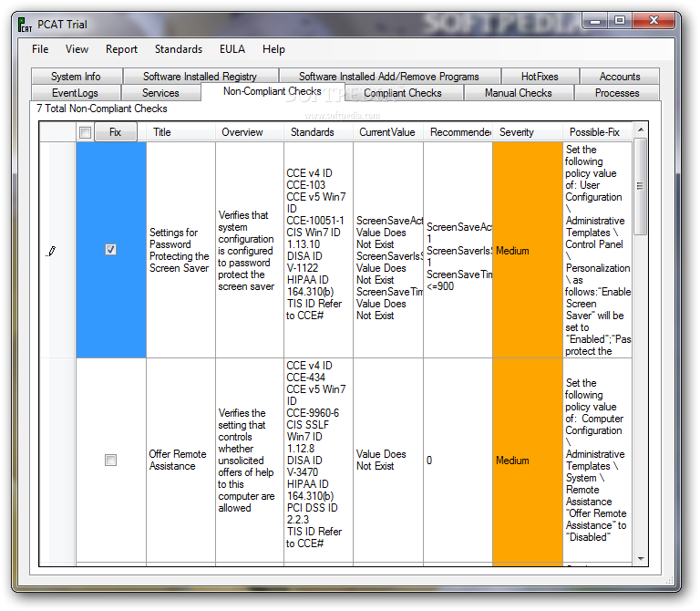Click possible-fix cell mentioning Computer Configuration
Screen dimensions: 700x611
click(597, 460)
